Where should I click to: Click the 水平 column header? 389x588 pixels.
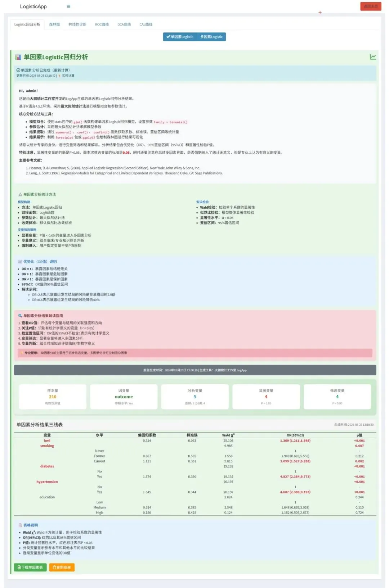coord(99,435)
